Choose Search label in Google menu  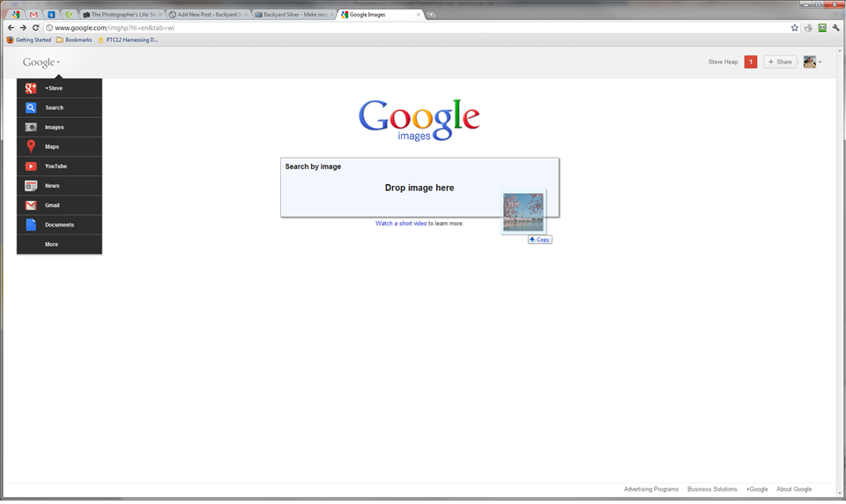pyautogui.click(x=54, y=107)
